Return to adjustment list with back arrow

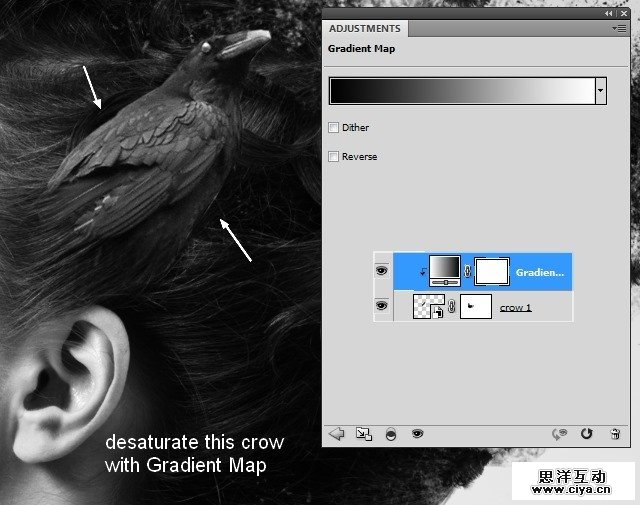[337, 434]
